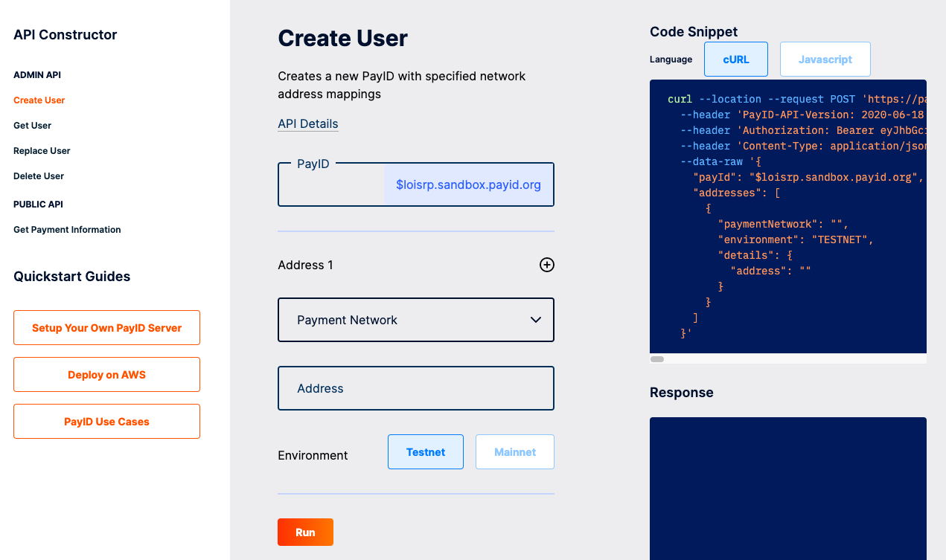The height and width of the screenshot is (560, 946).
Task: Toggle environment to Testnet
Action: (425, 451)
